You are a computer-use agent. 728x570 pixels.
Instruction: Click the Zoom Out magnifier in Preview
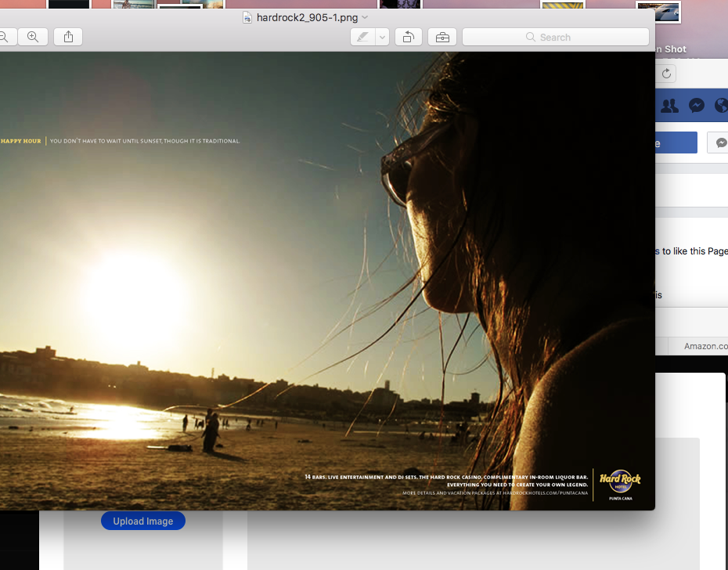4,37
